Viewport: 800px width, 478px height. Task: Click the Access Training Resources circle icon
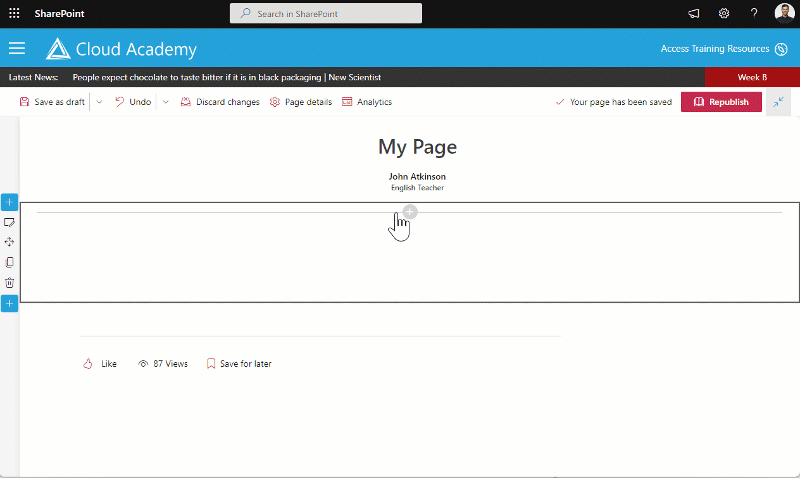pyautogui.click(x=781, y=49)
